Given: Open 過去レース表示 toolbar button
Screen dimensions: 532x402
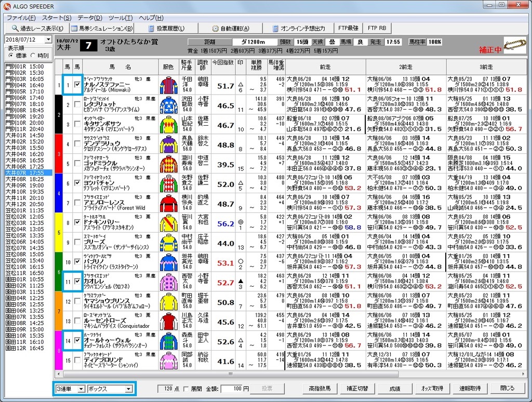Looking at the screenshot, I should tap(37, 28).
